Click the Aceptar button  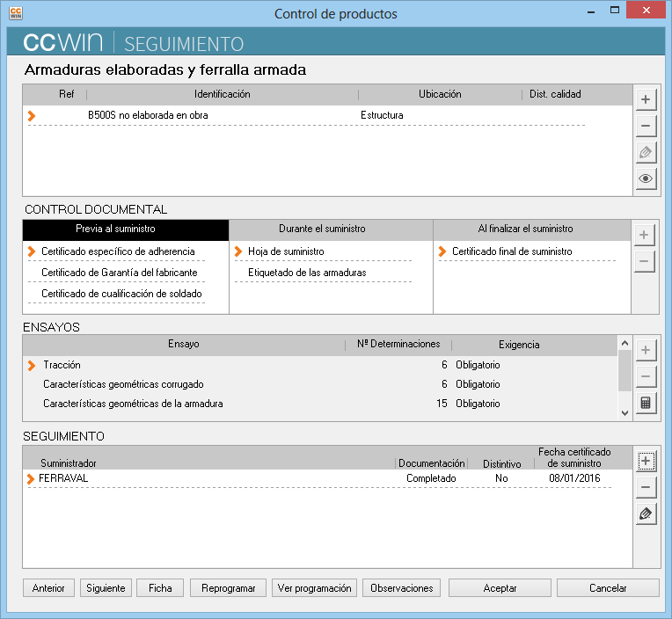(x=500, y=588)
